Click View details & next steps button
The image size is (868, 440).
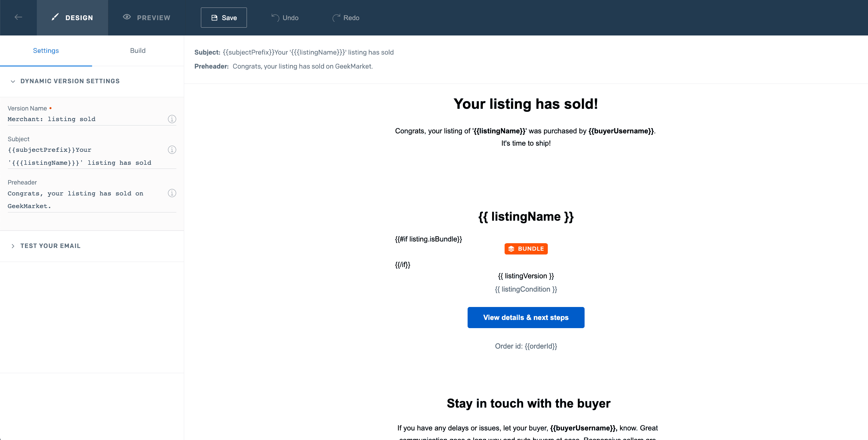[526, 317]
